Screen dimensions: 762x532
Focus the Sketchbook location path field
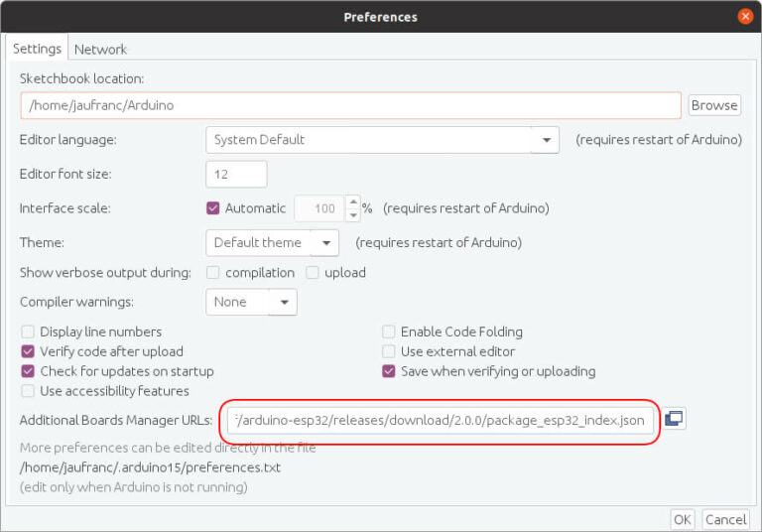[x=350, y=105]
